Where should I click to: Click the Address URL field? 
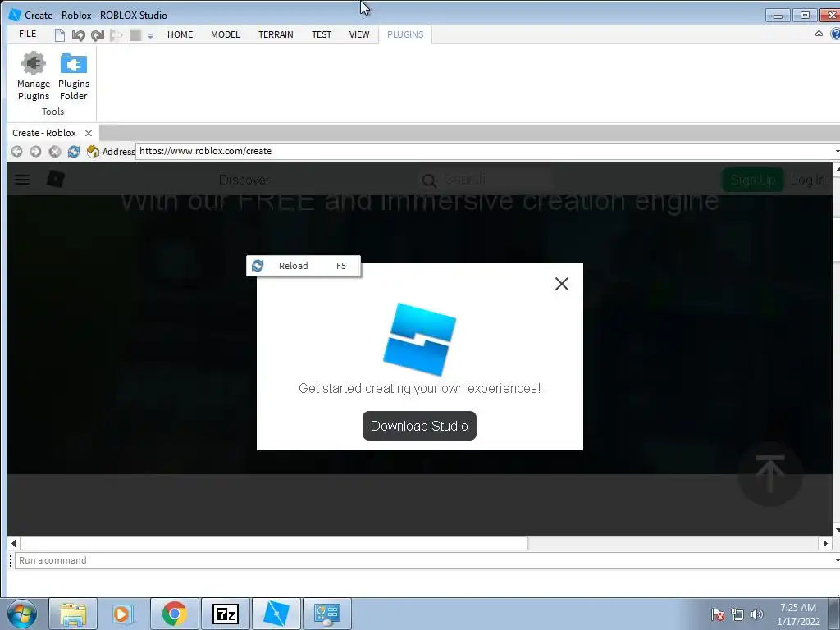(484, 151)
